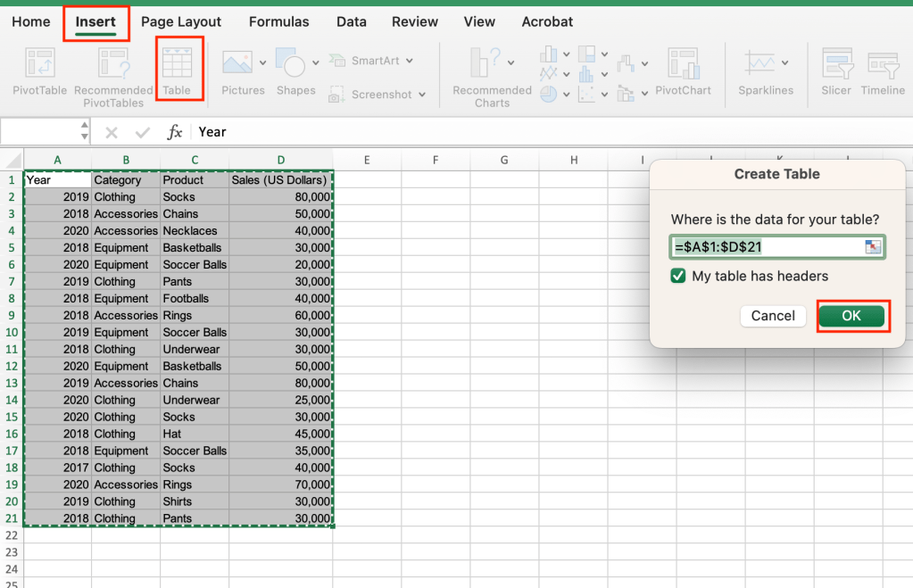
Task: Click the formula bar cancel X icon
Action: tap(112, 133)
